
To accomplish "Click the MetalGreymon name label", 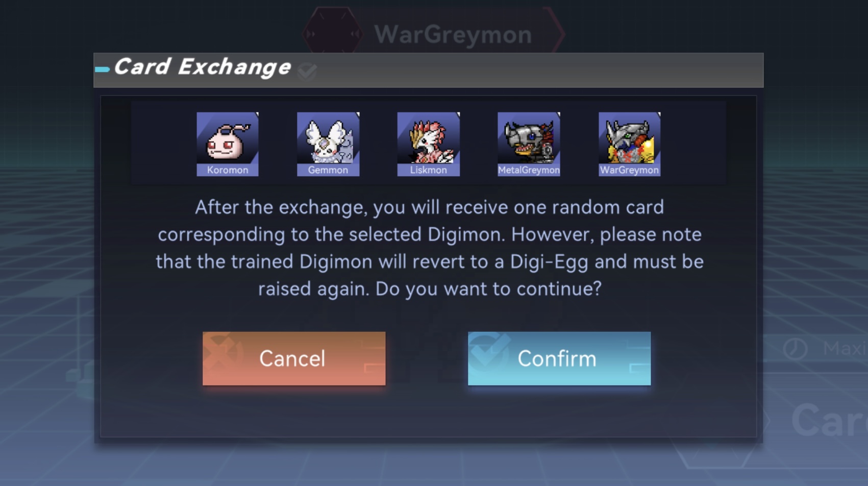I will point(529,170).
